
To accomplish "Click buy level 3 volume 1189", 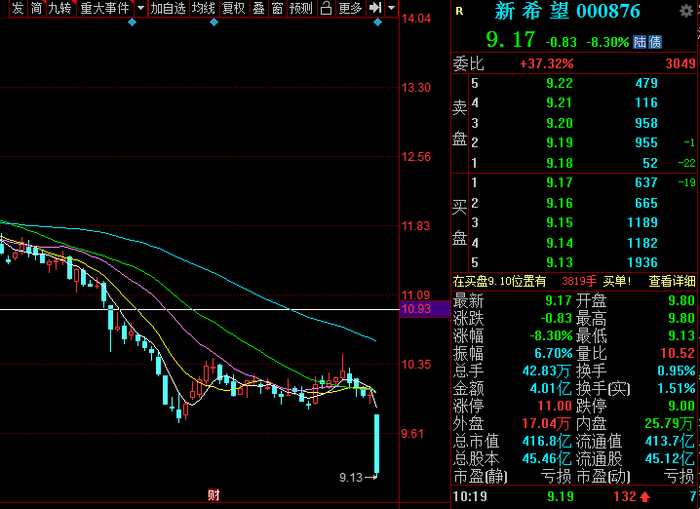I will 642,222.
